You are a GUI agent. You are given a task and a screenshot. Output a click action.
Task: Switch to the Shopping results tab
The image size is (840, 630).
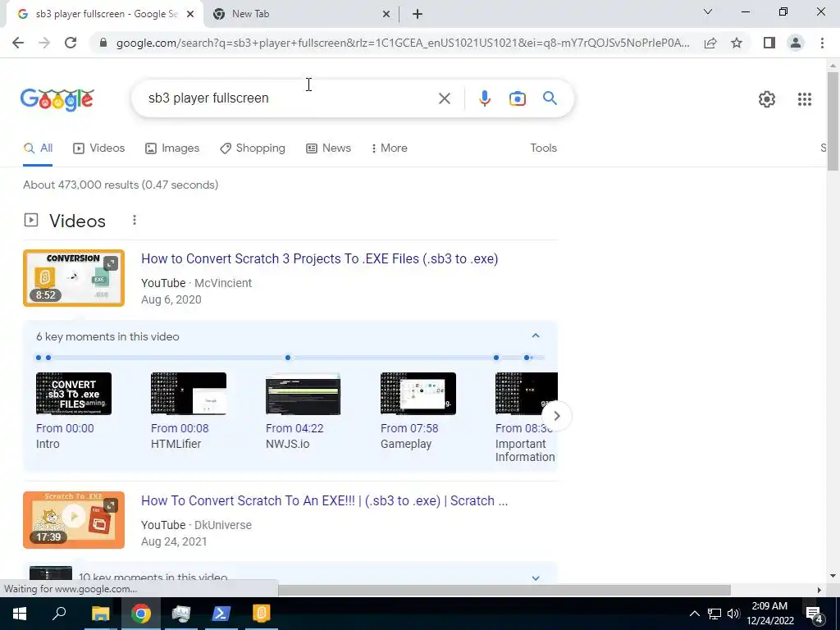click(253, 148)
